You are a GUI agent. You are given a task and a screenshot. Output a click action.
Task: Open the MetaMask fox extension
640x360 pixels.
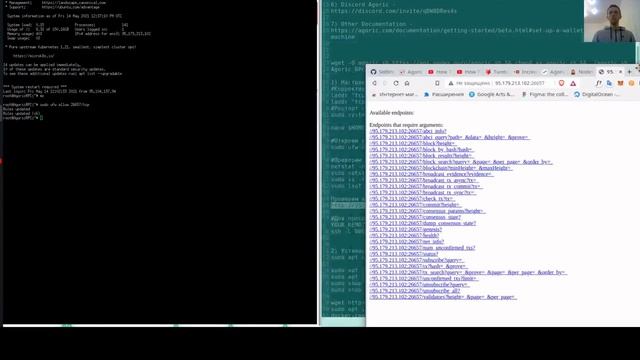tap(620, 83)
